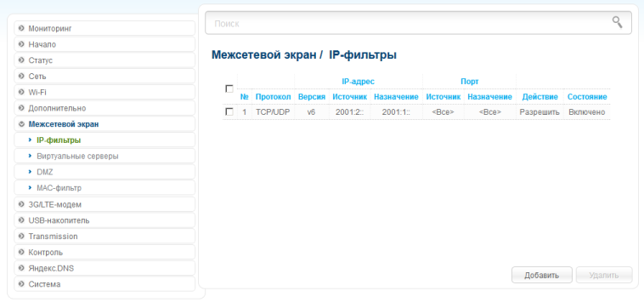644x308 pixels.
Task: Click the Порт group header
Action: [470, 82]
